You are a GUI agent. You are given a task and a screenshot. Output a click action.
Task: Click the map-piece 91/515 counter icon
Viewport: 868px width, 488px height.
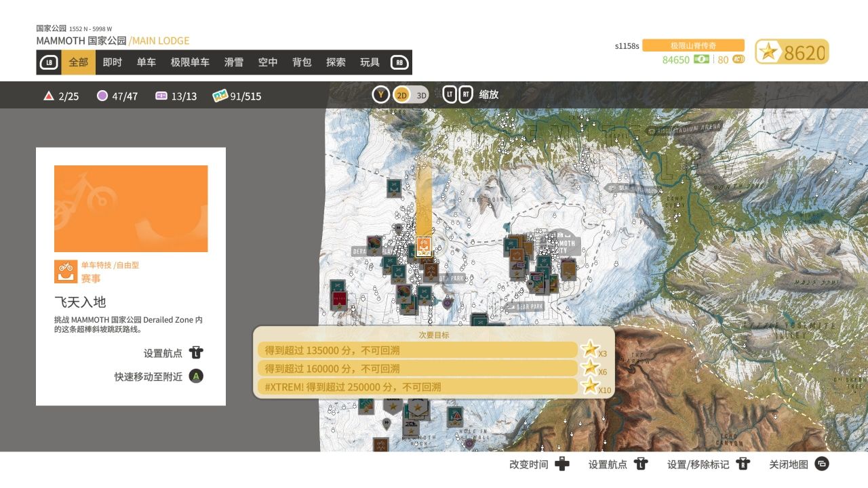tap(220, 96)
